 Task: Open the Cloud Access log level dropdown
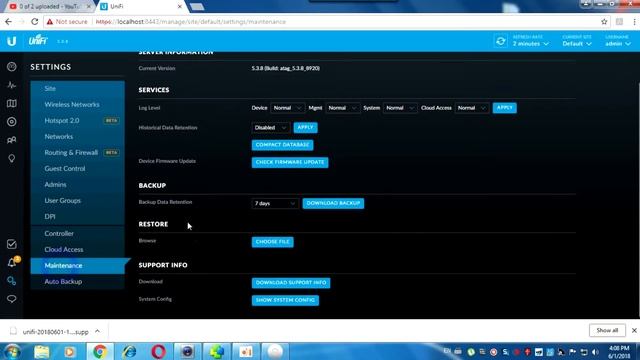[x=472, y=108]
